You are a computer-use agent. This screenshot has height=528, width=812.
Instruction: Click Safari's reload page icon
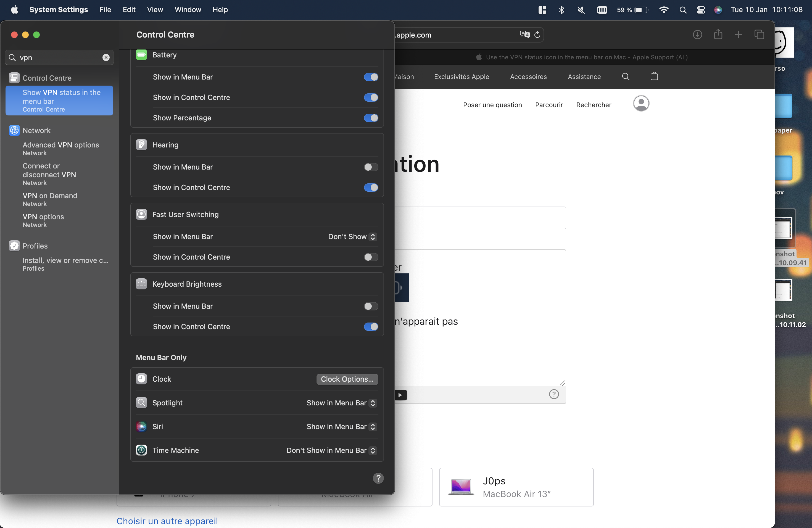pyautogui.click(x=537, y=35)
